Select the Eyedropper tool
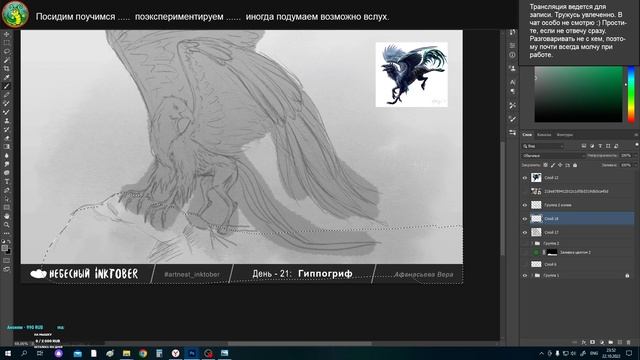 coord(7,77)
